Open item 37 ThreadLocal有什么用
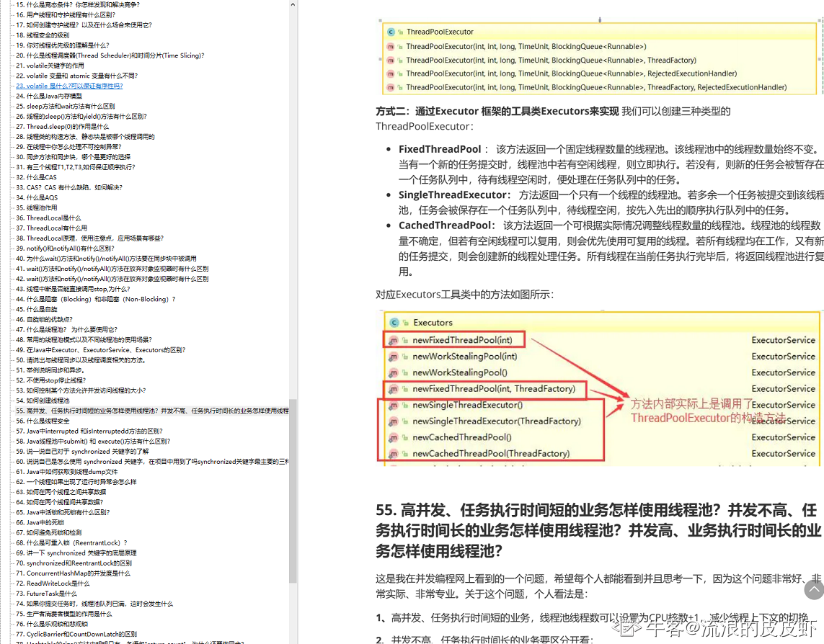The width and height of the screenshot is (824, 644). coord(51,228)
